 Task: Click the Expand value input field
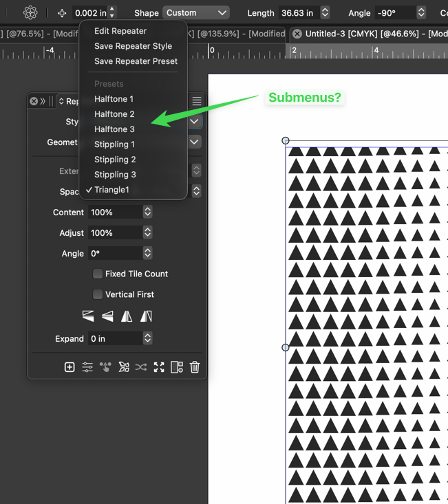pos(114,338)
